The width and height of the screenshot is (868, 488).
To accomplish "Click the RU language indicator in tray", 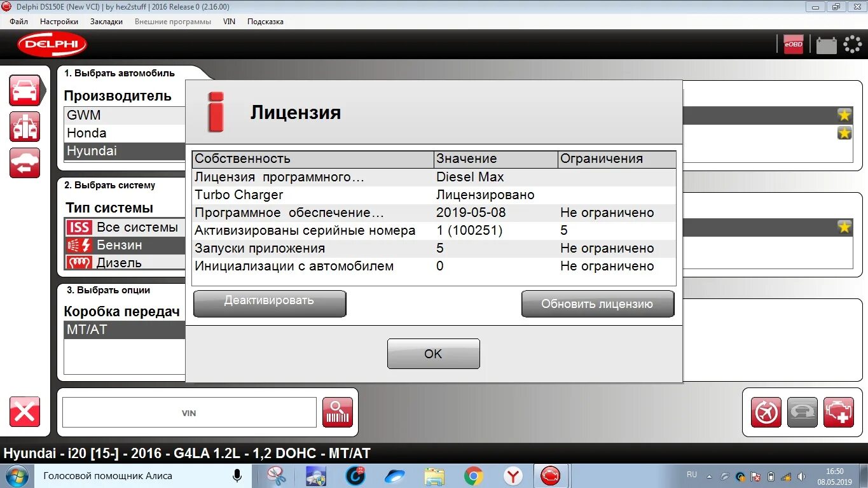I will click(692, 475).
